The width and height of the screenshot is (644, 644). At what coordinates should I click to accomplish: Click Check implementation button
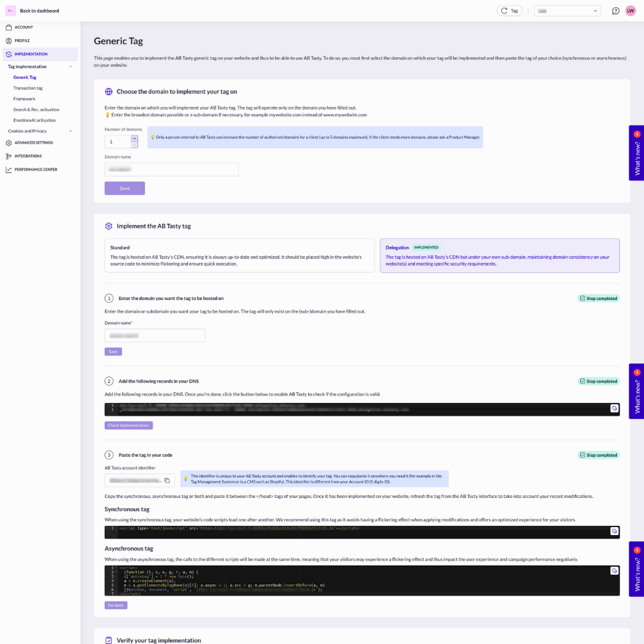tap(129, 426)
